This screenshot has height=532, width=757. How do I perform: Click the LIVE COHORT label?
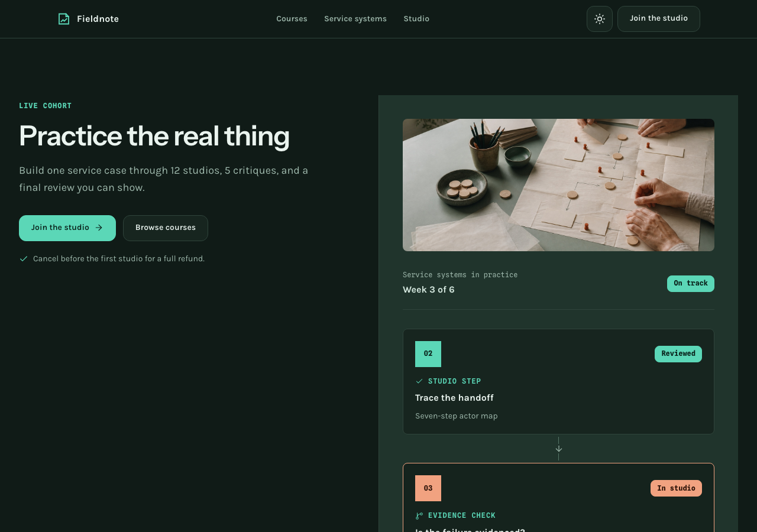coord(45,106)
